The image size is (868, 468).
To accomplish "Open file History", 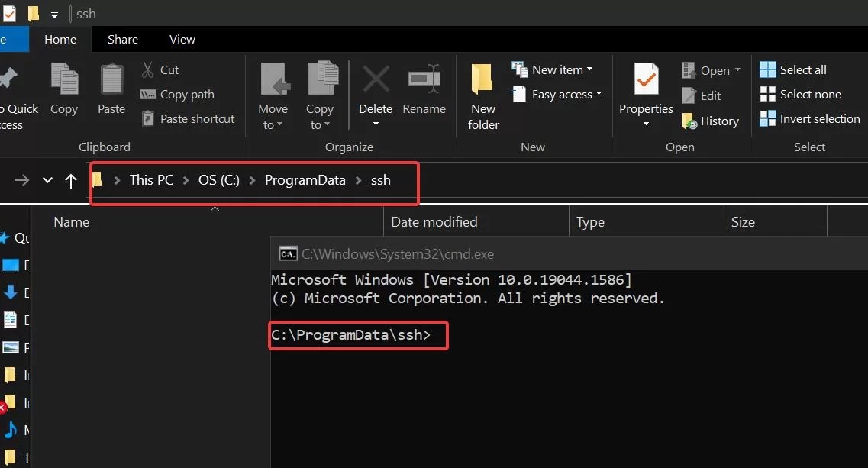I will [711, 121].
